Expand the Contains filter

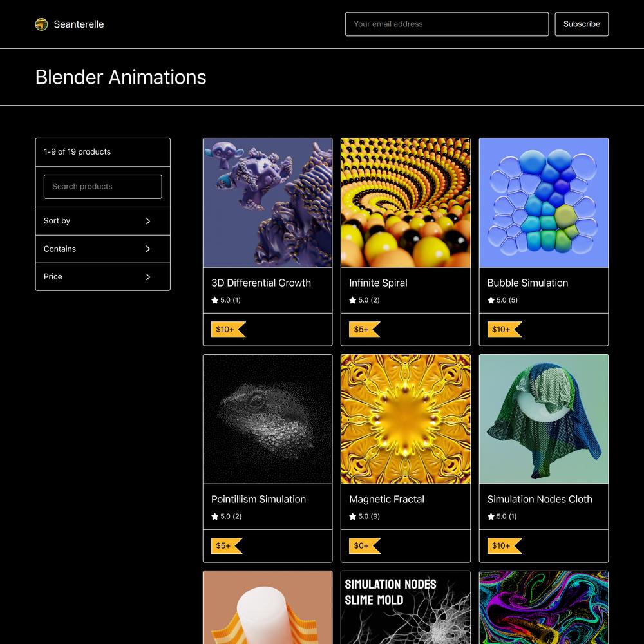(102, 249)
